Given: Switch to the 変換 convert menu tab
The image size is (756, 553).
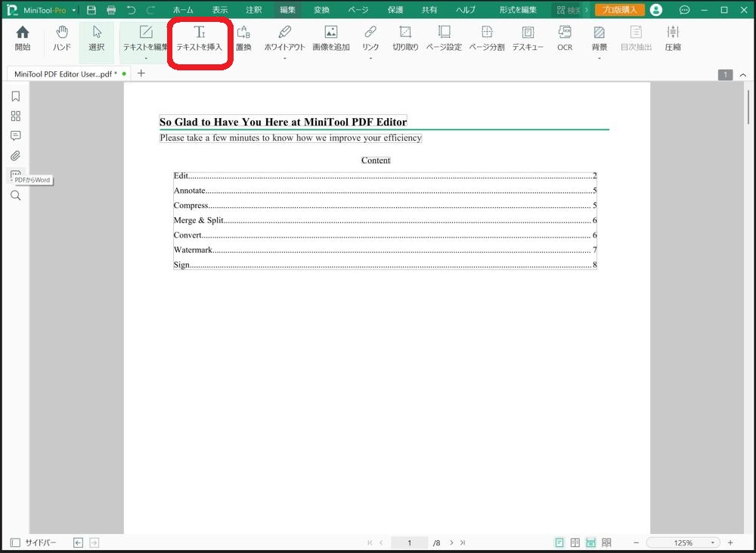Looking at the screenshot, I should 321,10.
